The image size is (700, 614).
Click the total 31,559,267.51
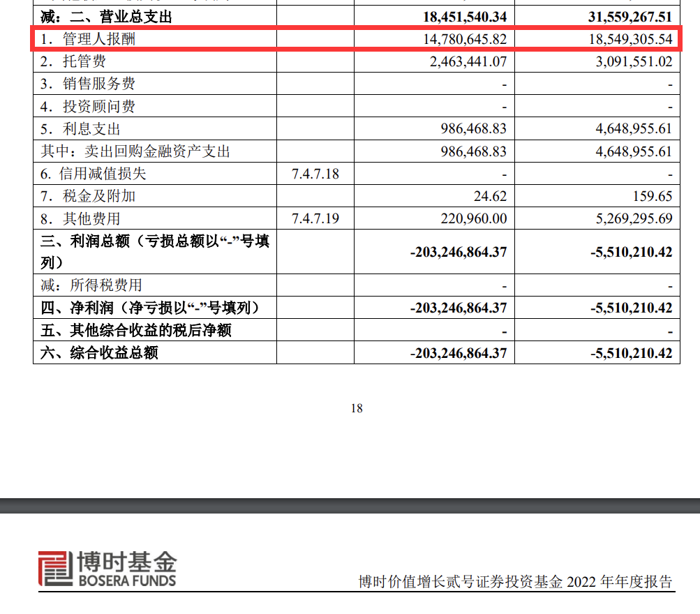tap(630, 17)
